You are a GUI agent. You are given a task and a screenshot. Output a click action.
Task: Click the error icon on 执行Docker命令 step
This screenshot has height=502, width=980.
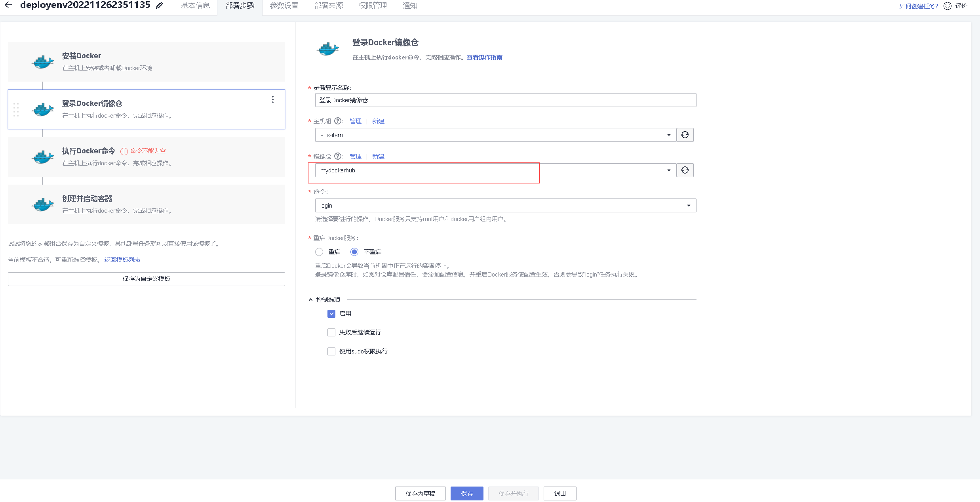(x=124, y=151)
